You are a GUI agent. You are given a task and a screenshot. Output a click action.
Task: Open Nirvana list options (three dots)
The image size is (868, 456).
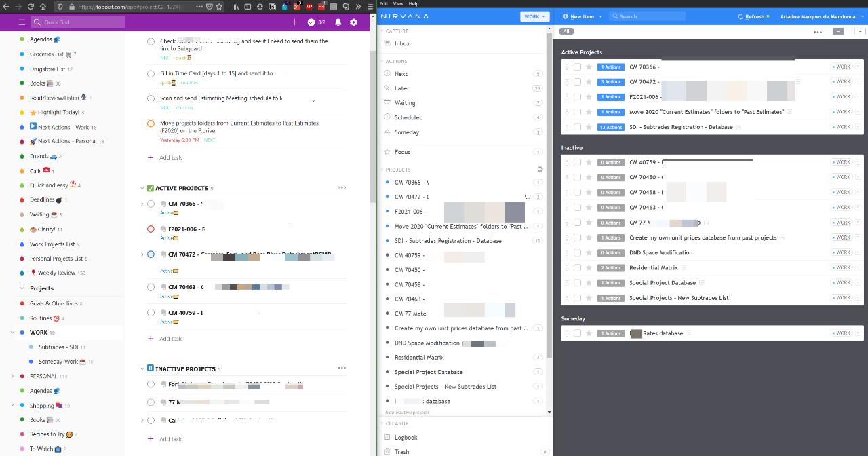818,32
